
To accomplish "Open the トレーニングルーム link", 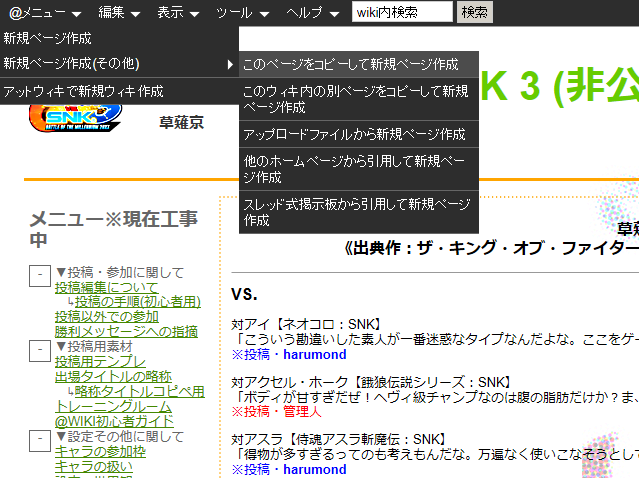I will point(113,406).
